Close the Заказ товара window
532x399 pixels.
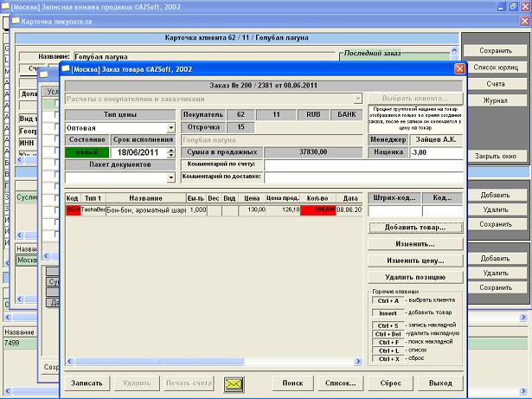[x=459, y=69]
